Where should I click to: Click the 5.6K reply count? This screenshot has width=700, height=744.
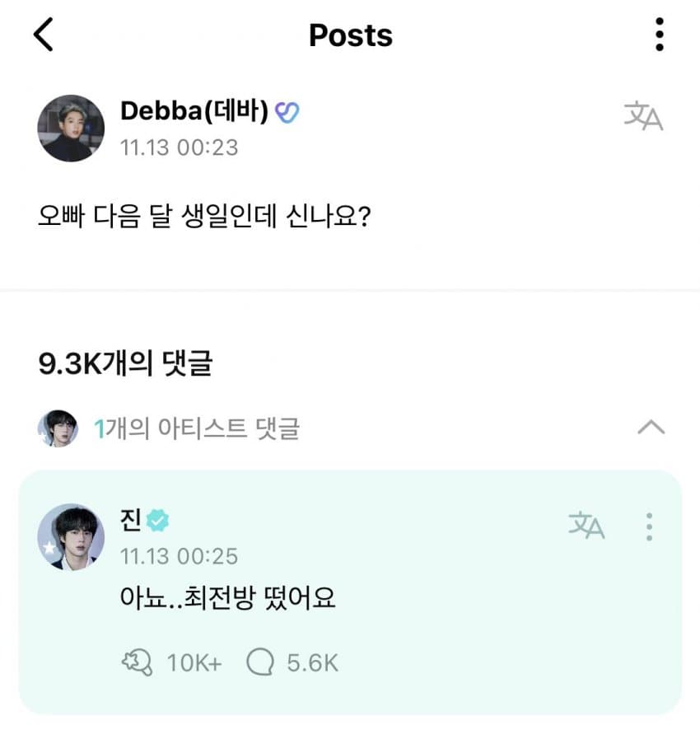tap(312, 662)
